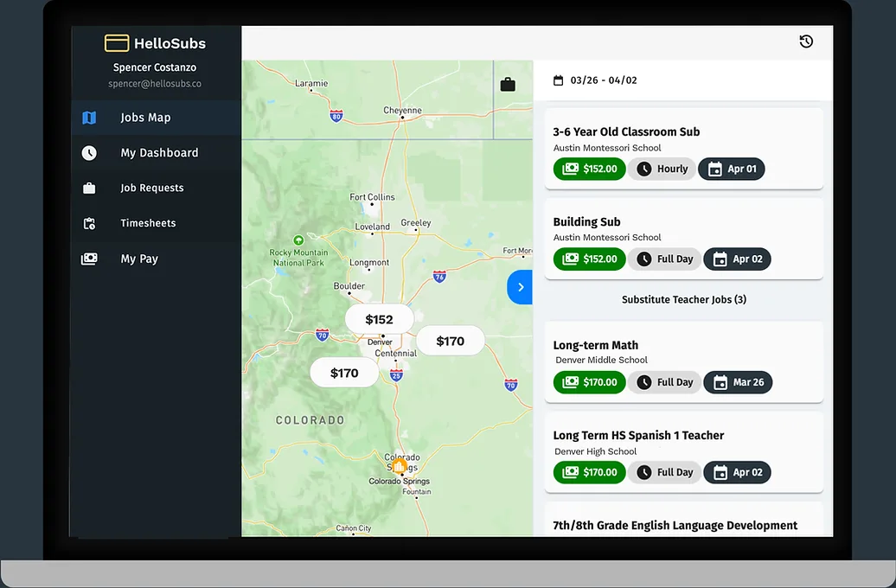Click the Denver High School text
The width and height of the screenshot is (896, 588).
595,451
